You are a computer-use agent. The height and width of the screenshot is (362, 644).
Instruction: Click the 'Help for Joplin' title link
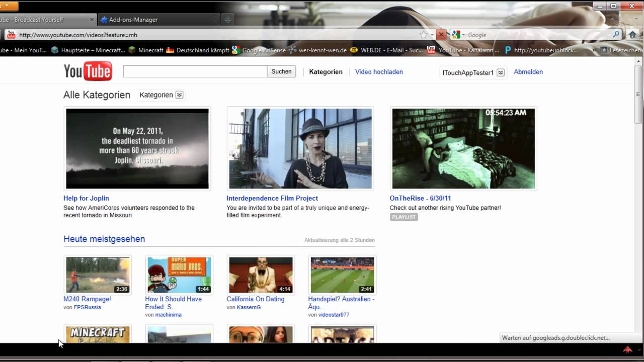point(86,198)
